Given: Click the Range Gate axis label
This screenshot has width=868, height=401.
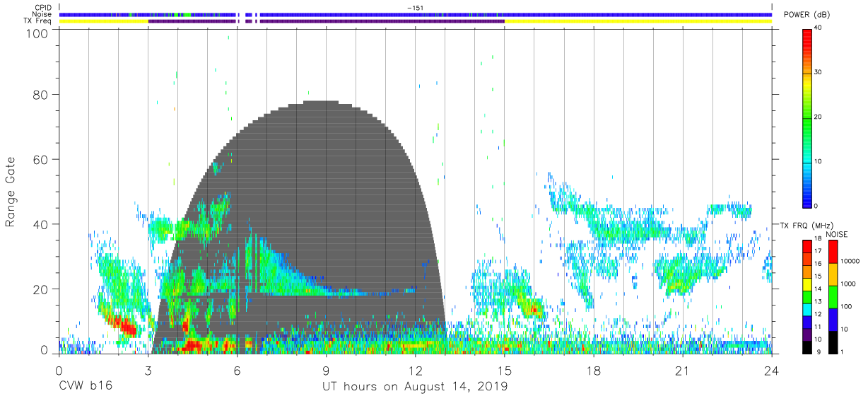Looking at the screenshot, I should pyautogui.click(x=11, y=192).
